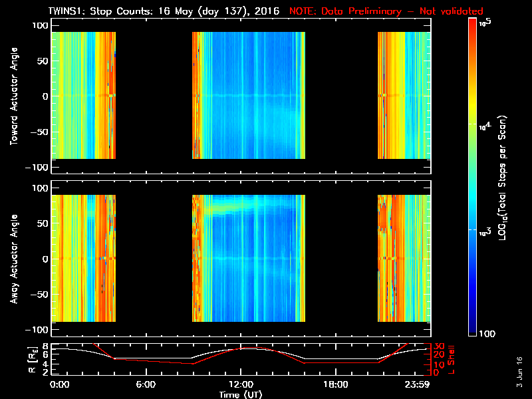Click the red 'L Shell' axis label
The height and width of the screenshot is (399, 532).
[451, 359]
